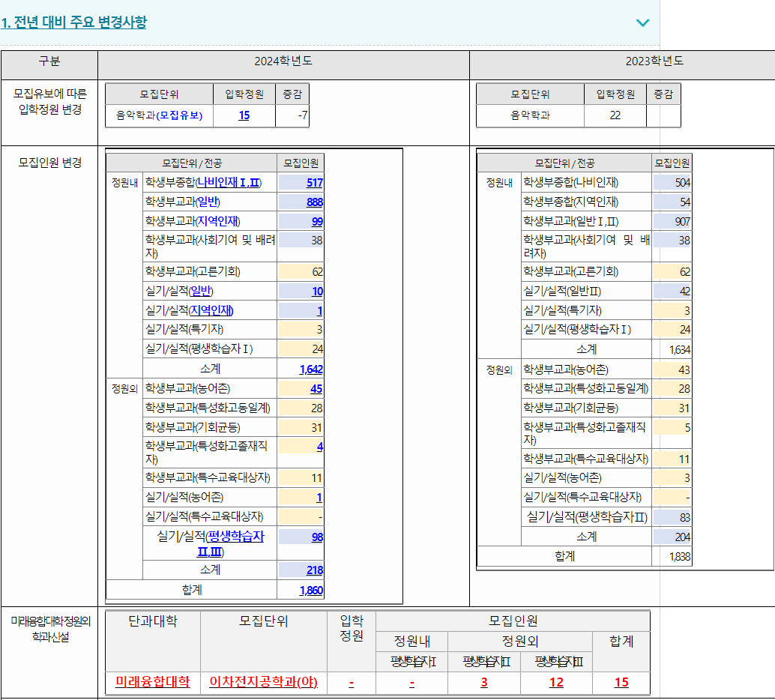
Task: Select the 907 cell for 학생부교과(일반 I,II)
Action: pos(672,222)
